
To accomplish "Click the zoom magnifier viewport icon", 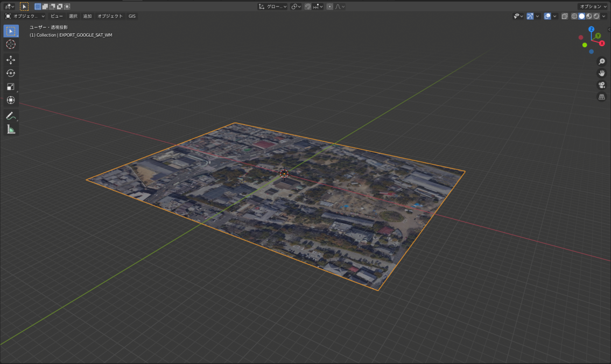I will [602, 61].
